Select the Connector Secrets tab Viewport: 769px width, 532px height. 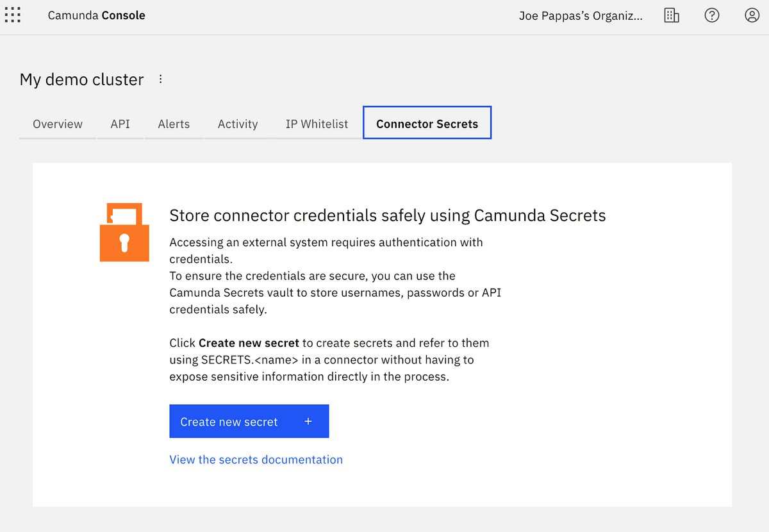427,122
